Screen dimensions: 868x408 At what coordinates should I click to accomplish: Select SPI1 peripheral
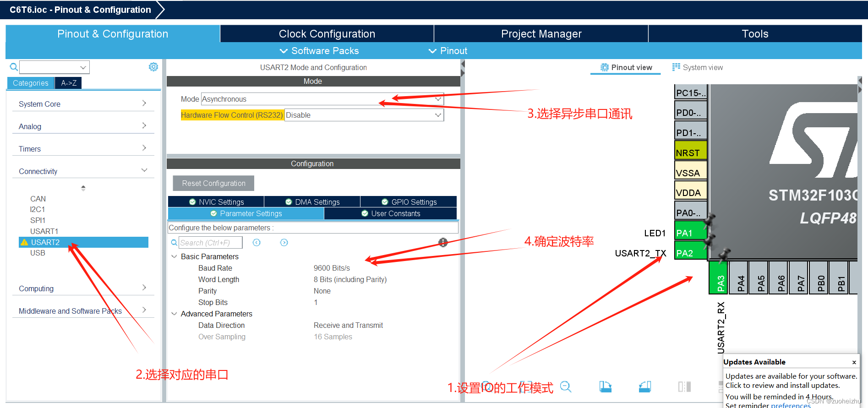(38, 220)
